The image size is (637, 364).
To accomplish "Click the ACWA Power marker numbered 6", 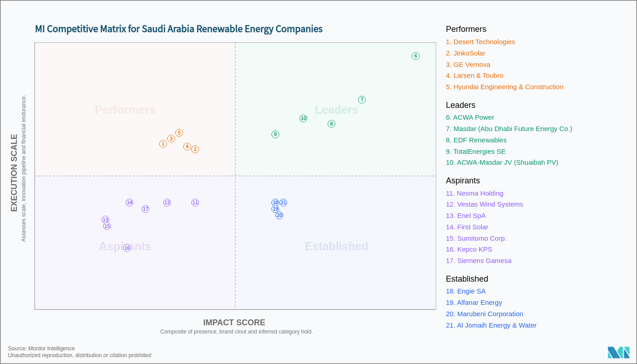I will pos(415,56).
